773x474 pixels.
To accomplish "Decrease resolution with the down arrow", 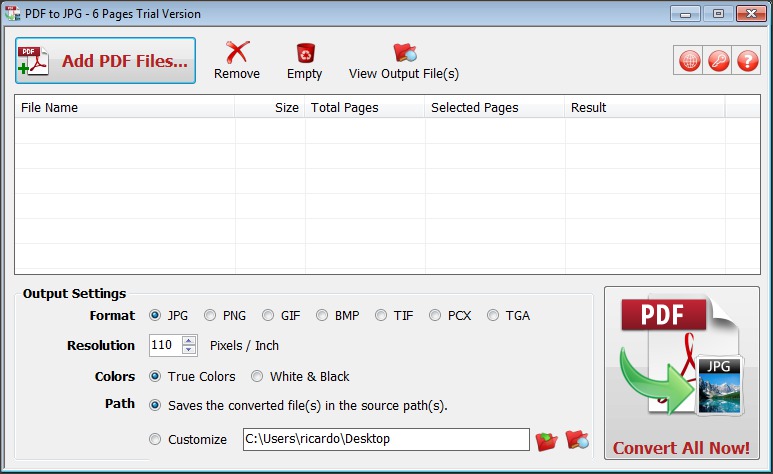I will 189,350.
